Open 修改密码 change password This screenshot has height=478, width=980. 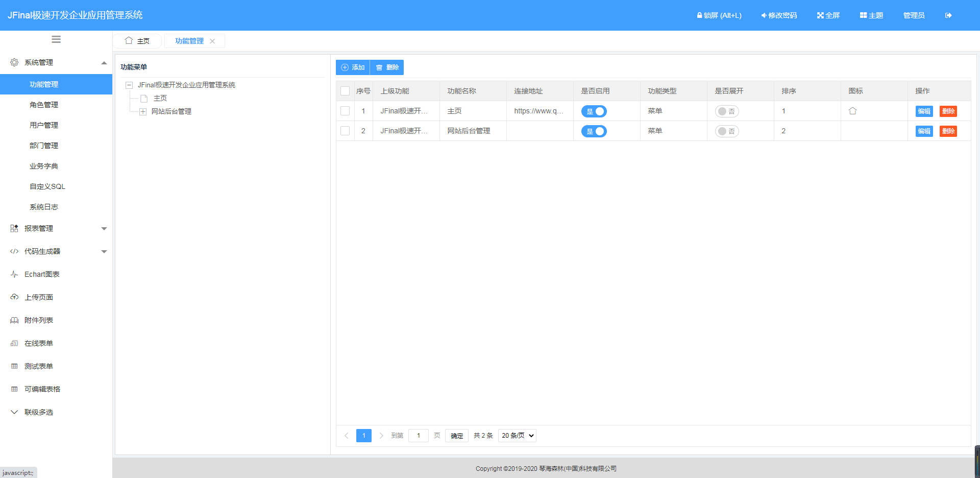(779, 15)
